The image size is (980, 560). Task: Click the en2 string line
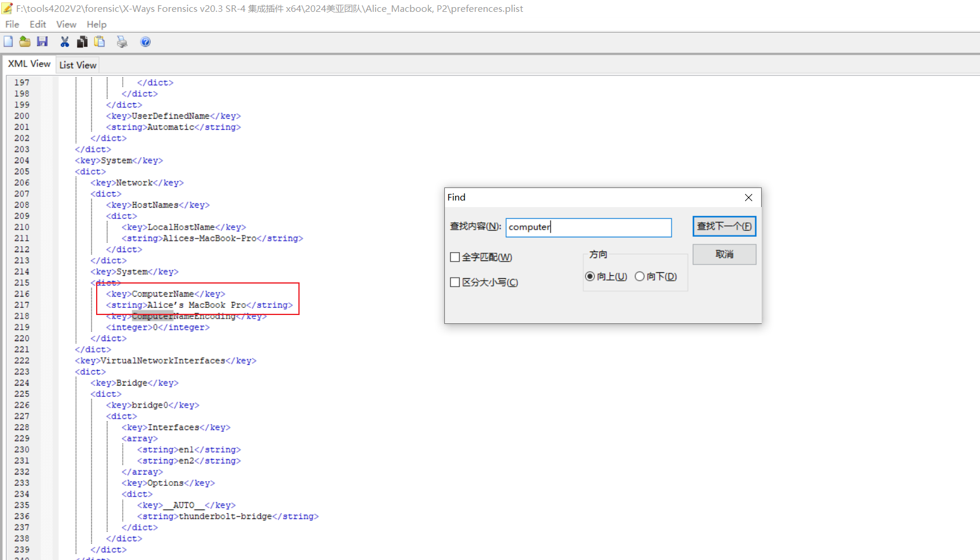click(189, 461)
